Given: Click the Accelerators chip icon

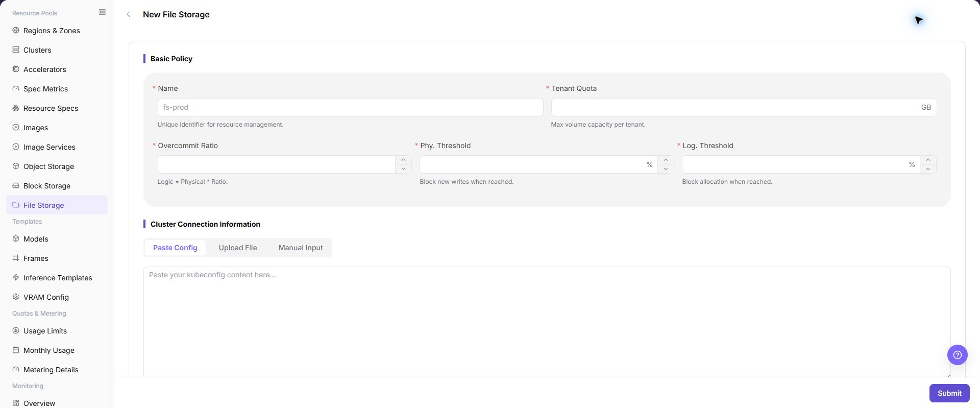Looking at the screenshot, I should (16, 69).
